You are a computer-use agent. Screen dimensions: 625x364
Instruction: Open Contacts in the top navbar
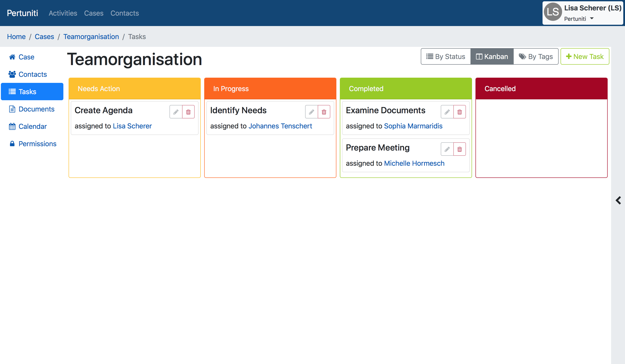coord(125,13)
